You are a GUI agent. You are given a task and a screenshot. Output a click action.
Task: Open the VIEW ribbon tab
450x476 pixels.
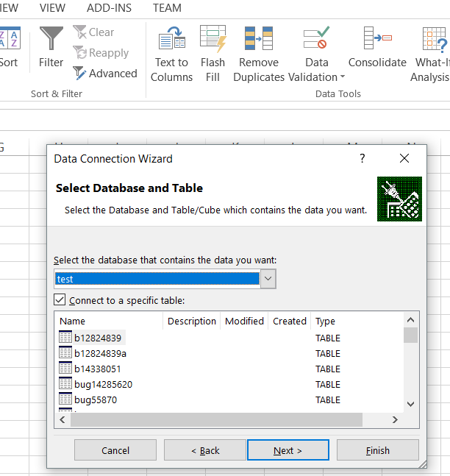tap(52, 7)
